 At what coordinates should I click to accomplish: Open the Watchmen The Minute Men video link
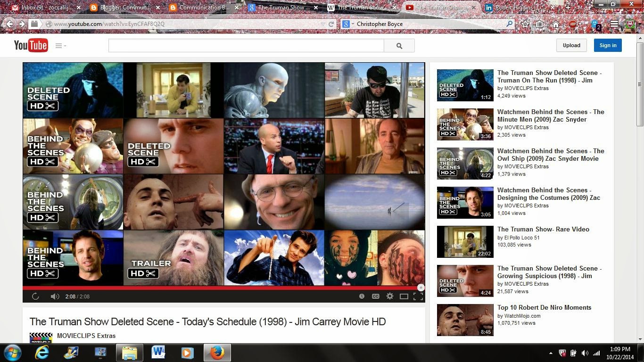(x=551, y=115)
